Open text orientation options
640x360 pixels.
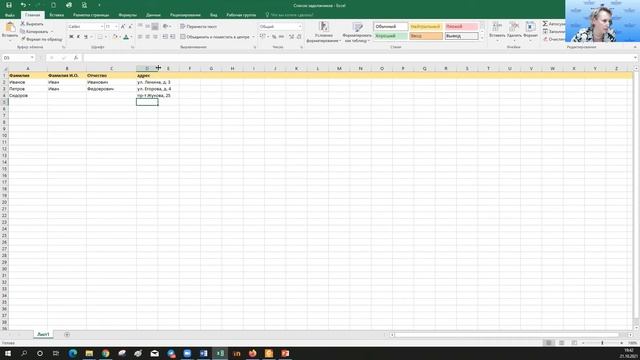(x=166, y=27)
